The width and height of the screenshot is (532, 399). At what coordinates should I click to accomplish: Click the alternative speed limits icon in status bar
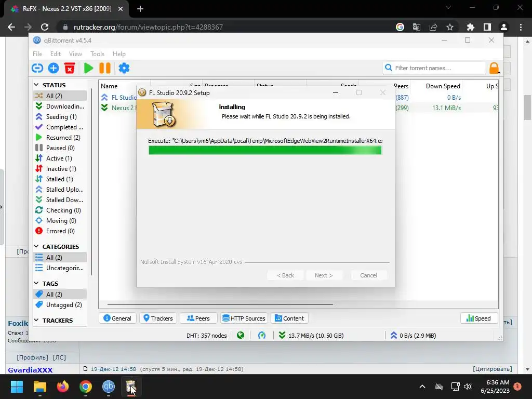pos(262,336)
